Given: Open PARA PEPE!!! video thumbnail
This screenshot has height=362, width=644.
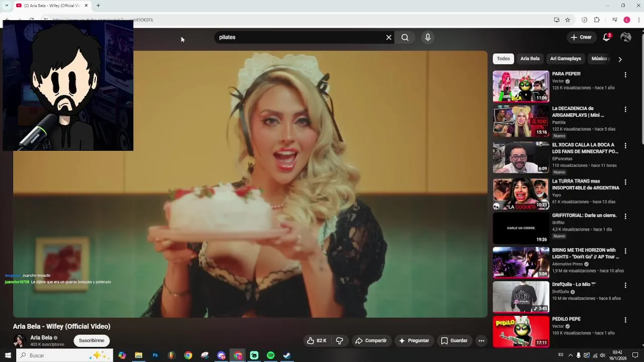Looking at the screenshot, I should pos(521,86).
